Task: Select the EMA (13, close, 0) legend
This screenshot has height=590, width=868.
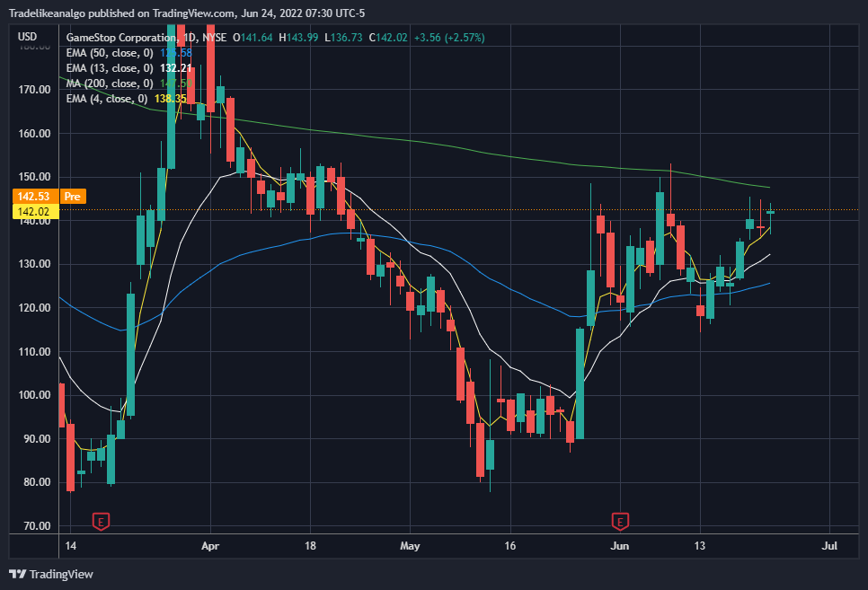Action: pyautogui.click(x=110, y=68)
